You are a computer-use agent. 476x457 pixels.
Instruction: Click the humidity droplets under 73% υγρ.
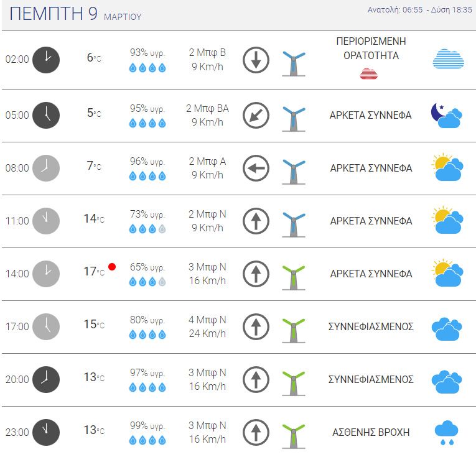pyautogui.click(x=147, y=229)
